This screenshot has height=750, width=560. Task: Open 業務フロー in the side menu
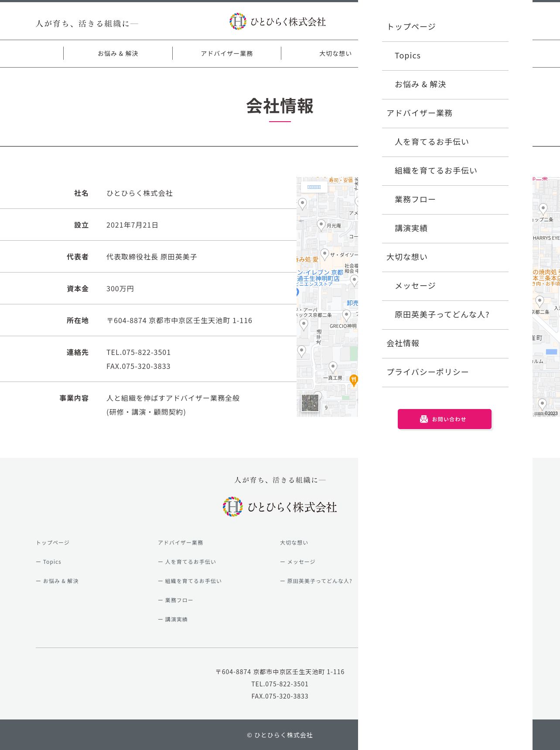pos(445,200)
